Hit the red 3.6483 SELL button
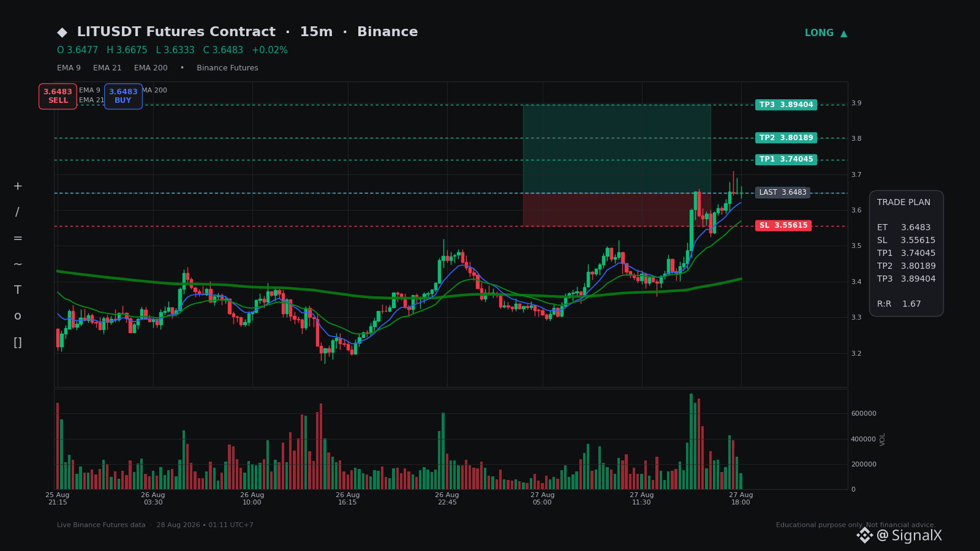Viewport: 980px width, 551px height. coord(58,96)
